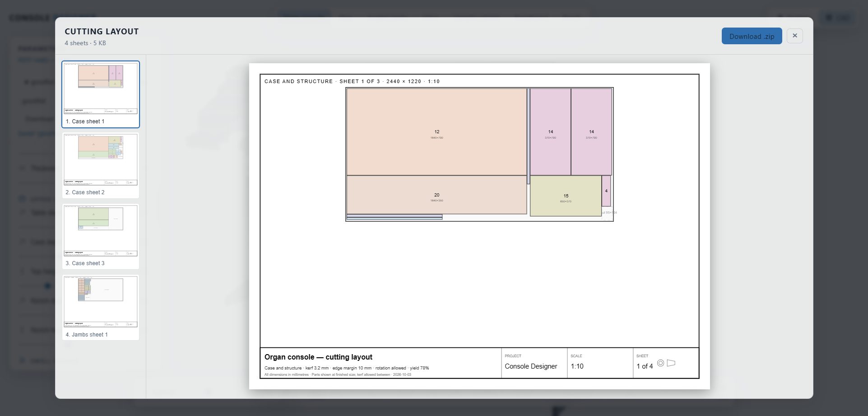
Task: Click the '1 of 4' sheet number
Action: pyautogui.click(x=645, y=366)
